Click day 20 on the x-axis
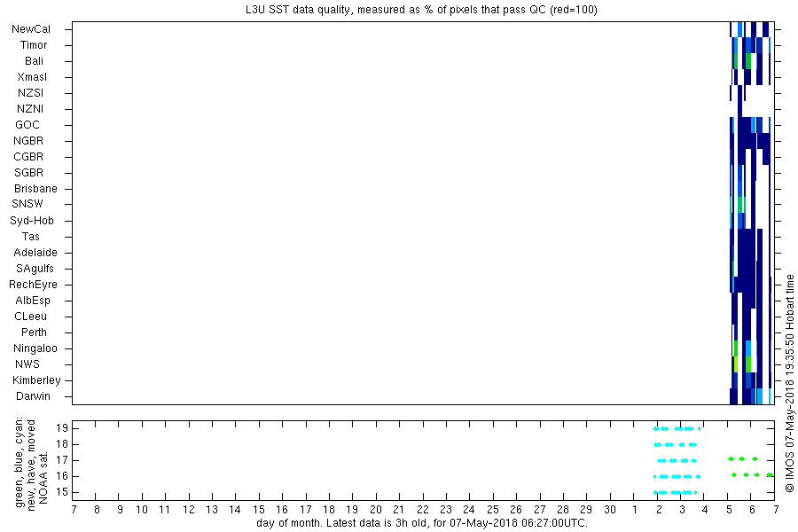This screenshot has height=532, width=798. (376, 510)
